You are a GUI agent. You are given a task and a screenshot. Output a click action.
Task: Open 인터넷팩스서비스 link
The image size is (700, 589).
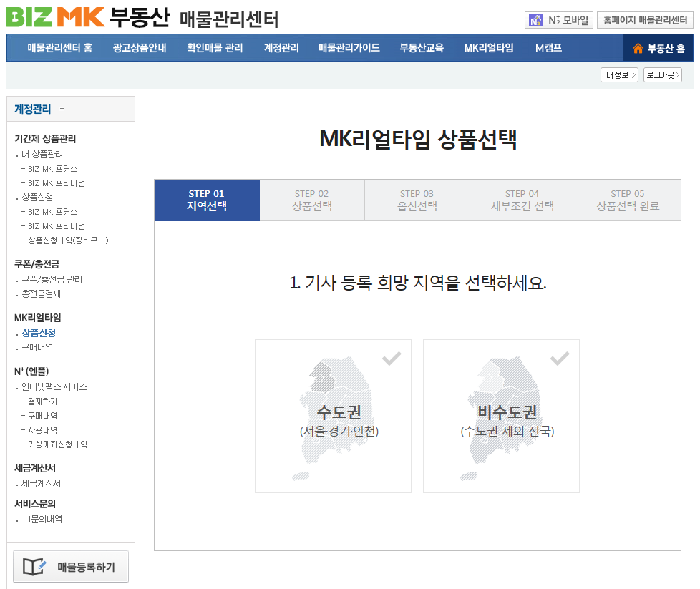54,386
